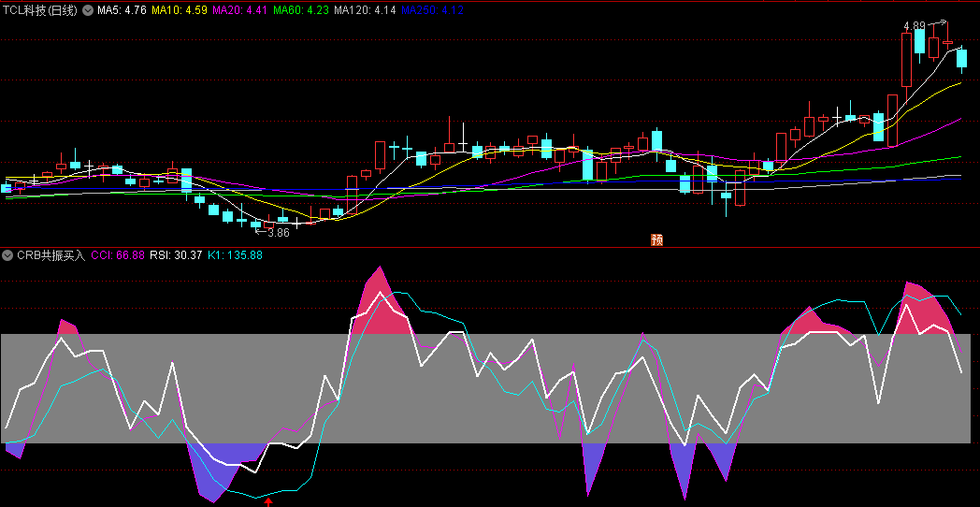The width and height of the screenshot is (980, 507).
Task: Click the green MA60: 4.23 label
Action: pos(301,10)
